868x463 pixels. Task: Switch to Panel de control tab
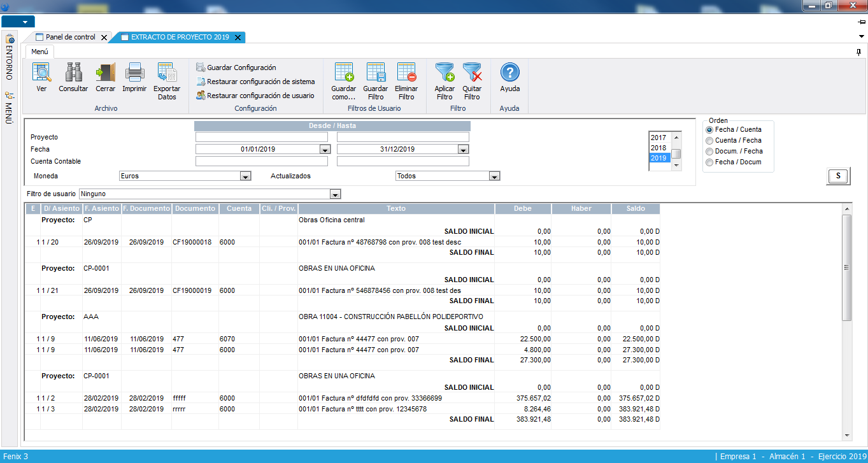[70, 38]
